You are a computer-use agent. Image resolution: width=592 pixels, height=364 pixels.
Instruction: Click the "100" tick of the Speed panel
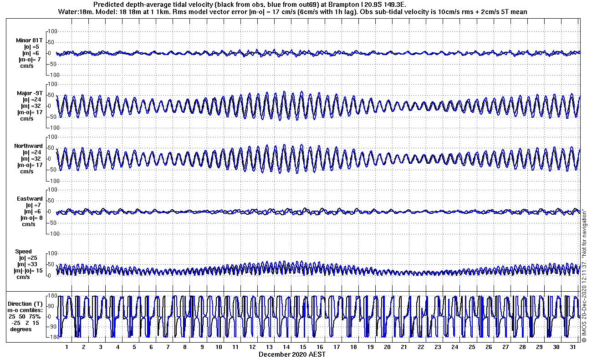52,253
